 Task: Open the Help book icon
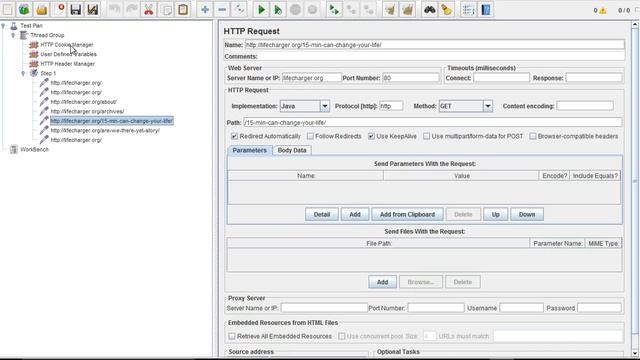(x=486, y=9)
